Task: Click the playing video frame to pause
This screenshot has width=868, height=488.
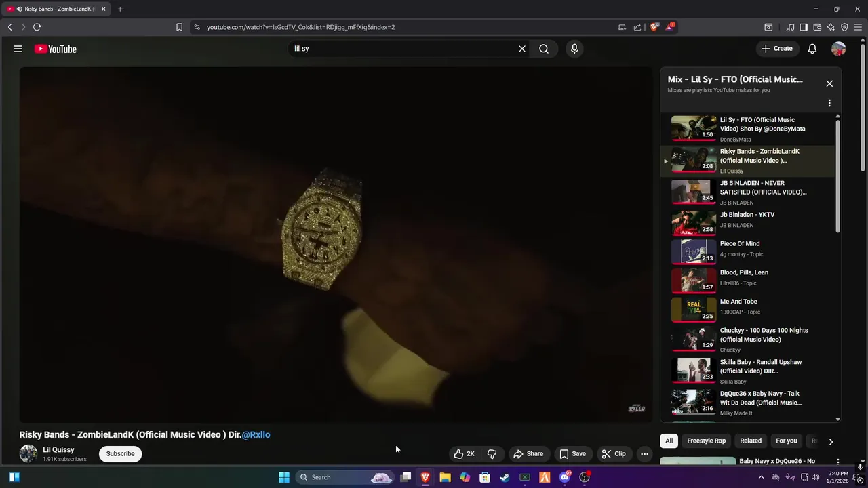Action: pyautogui.click(x=336, y=245)
